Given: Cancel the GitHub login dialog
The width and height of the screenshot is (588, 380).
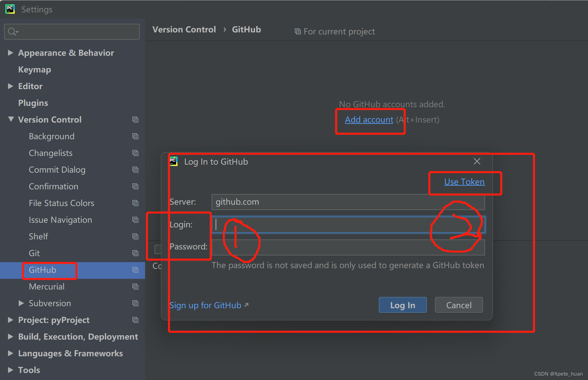Looking at the screenshot, I should (459, 305).
